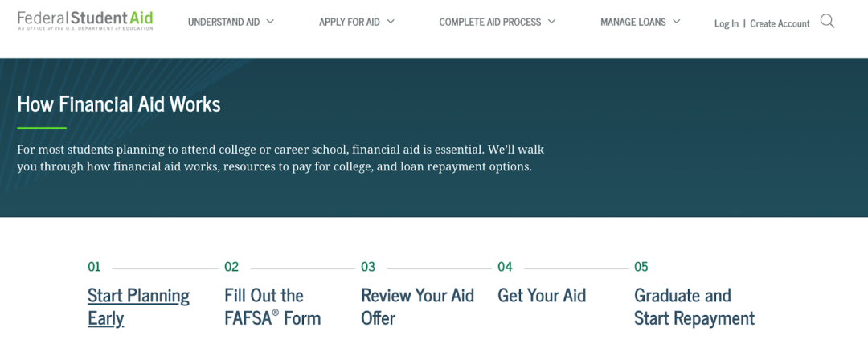Screen dimensions: 868x340
Task: Expand the Manage Loans chevron
Action: [677, 22]
